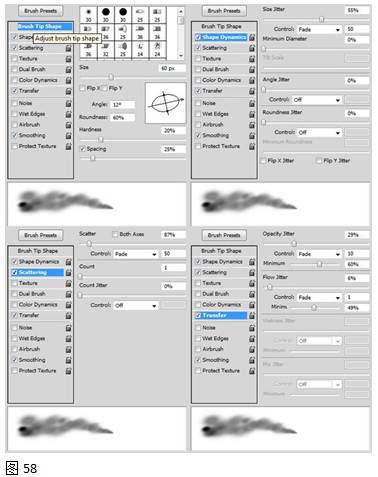
Task: Click the Angle field showing 12°
Action: [123, 105]
